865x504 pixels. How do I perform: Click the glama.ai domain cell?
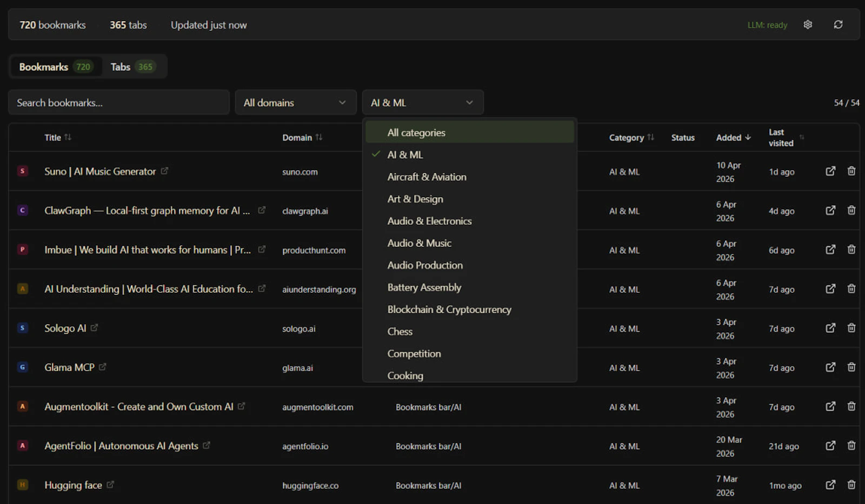click(297, 368)
